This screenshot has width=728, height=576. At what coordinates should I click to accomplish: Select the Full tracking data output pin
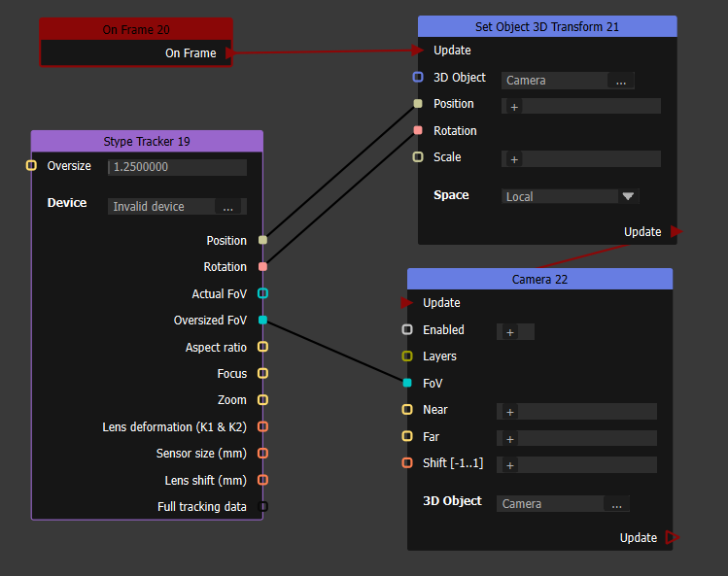[x=262, y=506]
